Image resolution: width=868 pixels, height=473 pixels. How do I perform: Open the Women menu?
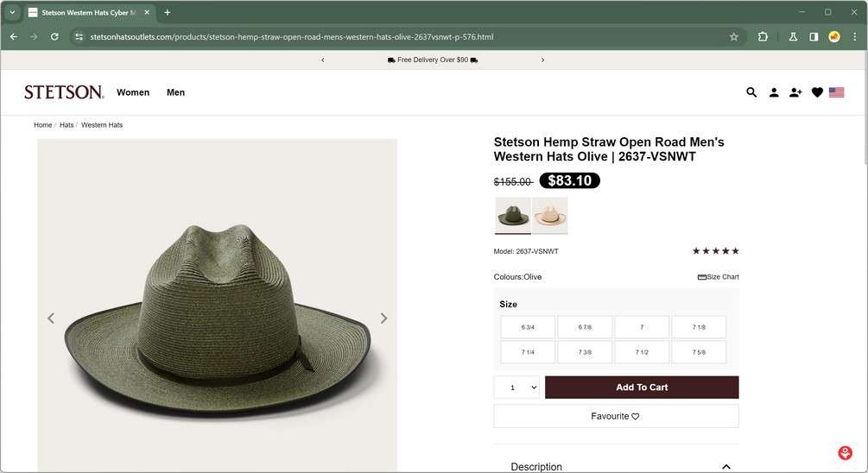[x=133, y=92]
